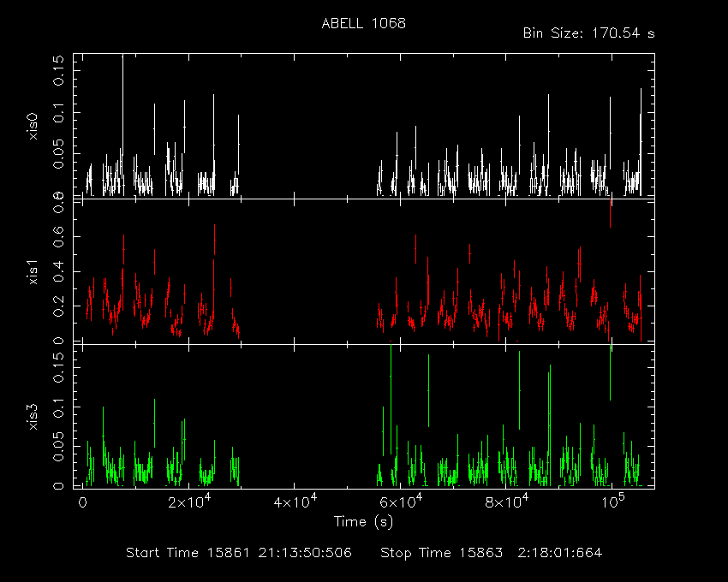Click the 8×10^4 x-axis tick label
This screenshot has height=582, width=728.
(506, 502)
